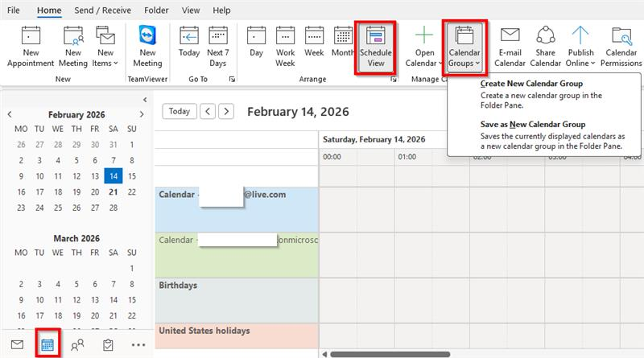Open the File tab
The width and height of the screenshot is (644, 358).
(x=13, y=10)
